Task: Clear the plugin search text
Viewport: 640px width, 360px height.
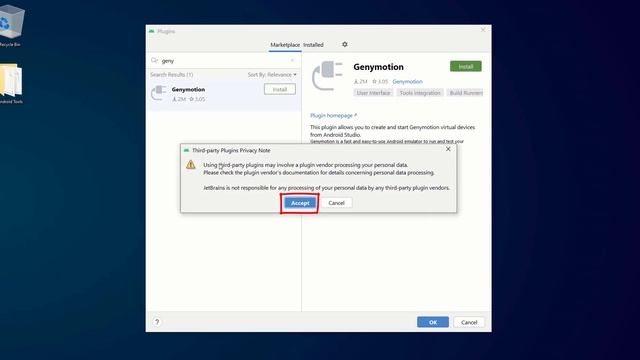Action: pyautogui.click(x=292, y=60)
